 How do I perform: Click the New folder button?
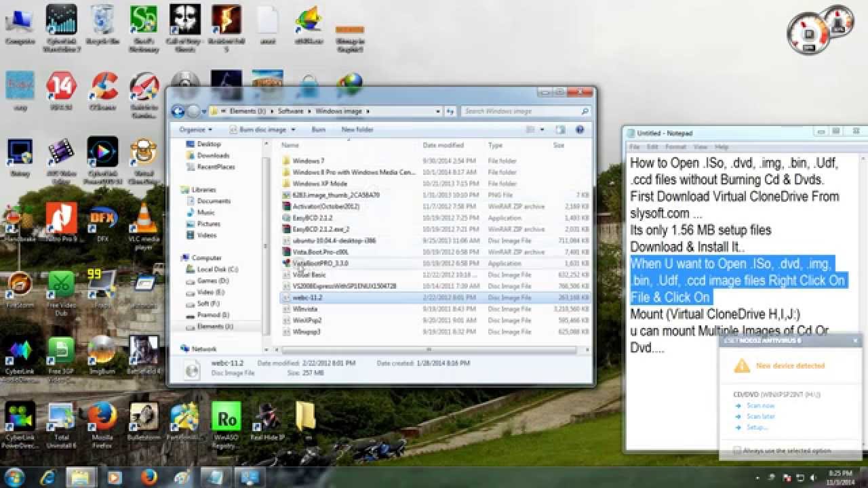coord(357,129)
